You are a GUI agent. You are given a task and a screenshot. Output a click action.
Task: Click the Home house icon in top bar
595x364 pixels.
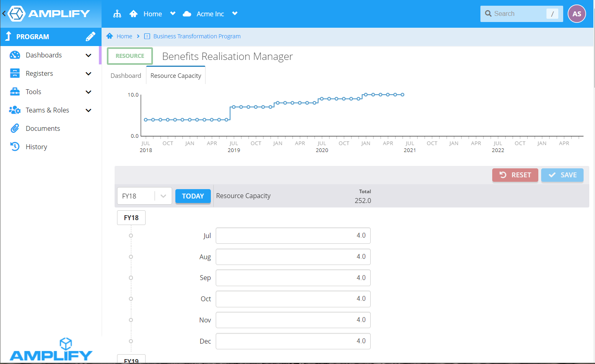click(133, 14)
